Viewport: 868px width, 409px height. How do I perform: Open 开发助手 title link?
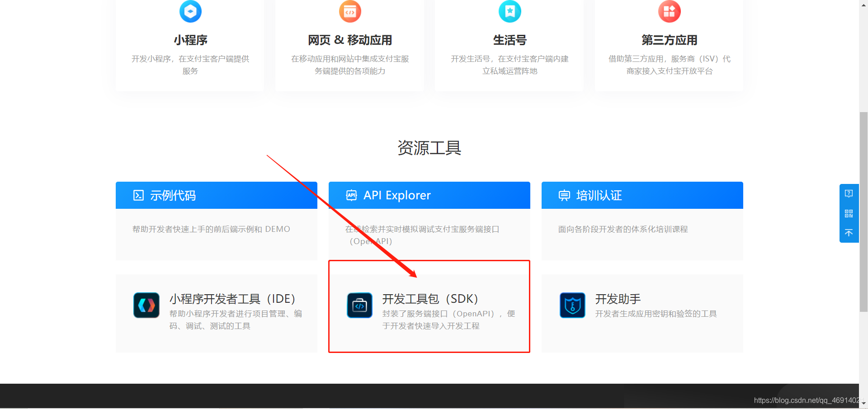point(618,299)
